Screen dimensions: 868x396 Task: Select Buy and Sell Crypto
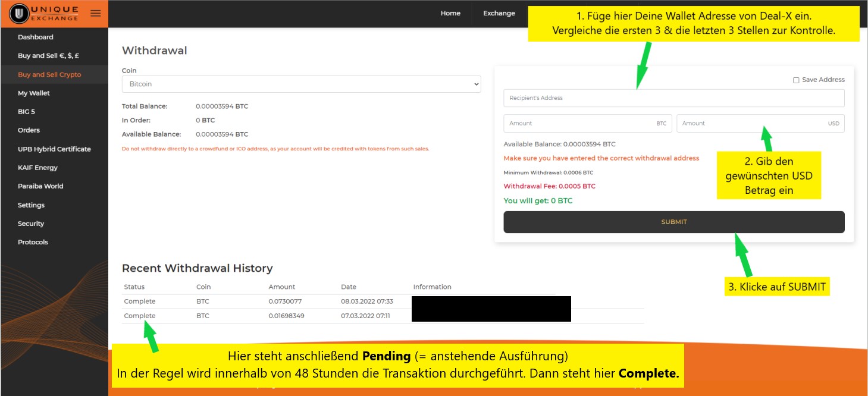coord(49,74)
